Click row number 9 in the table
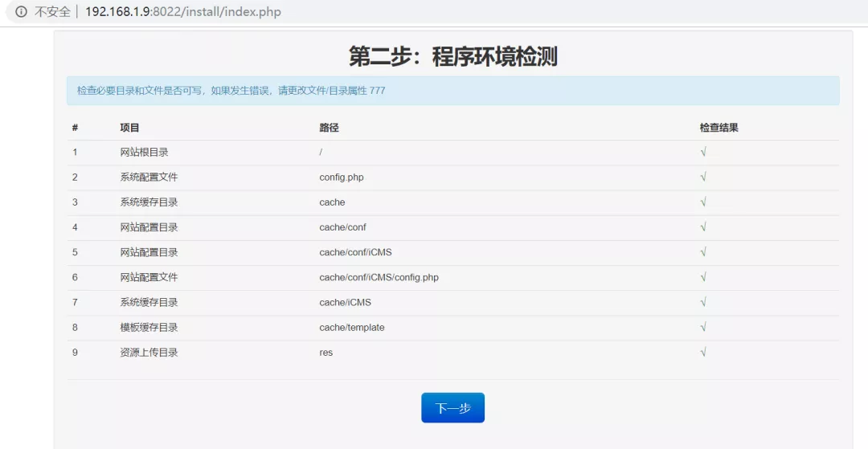Image resolution: width=868 pixels, height=449 pixels. point(75,353)
